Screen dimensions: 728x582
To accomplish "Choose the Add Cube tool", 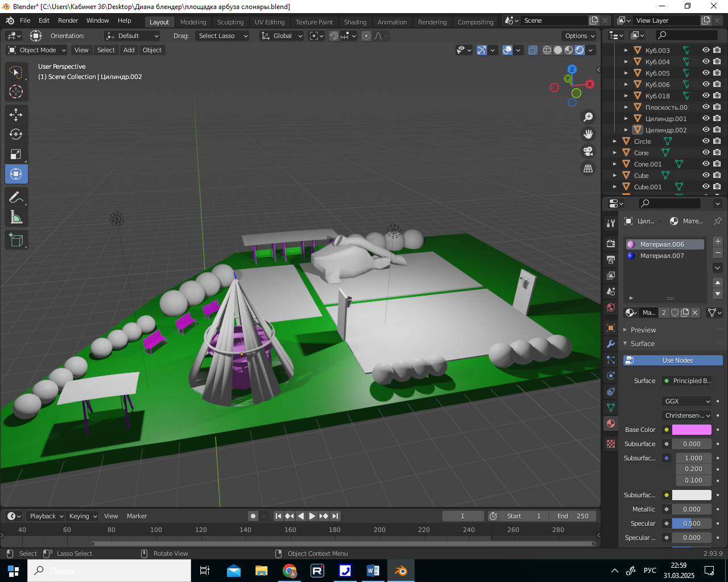I will (16, 240).
